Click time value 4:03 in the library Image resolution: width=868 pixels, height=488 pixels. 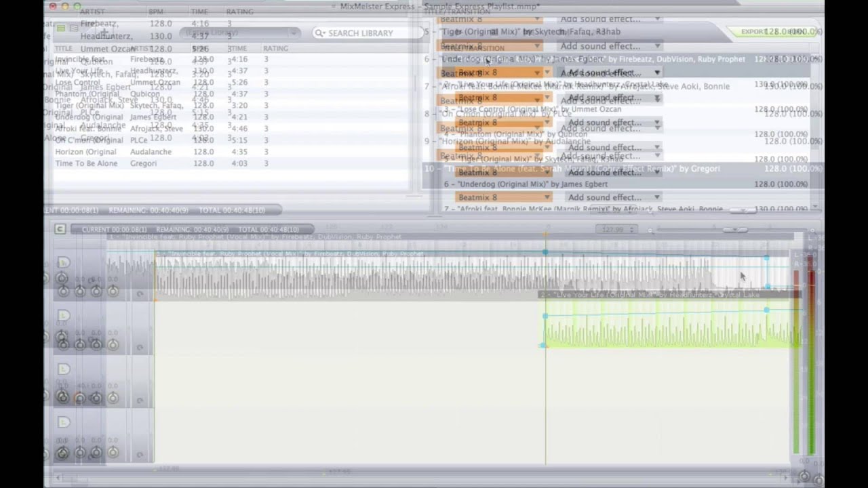[240, 163]
